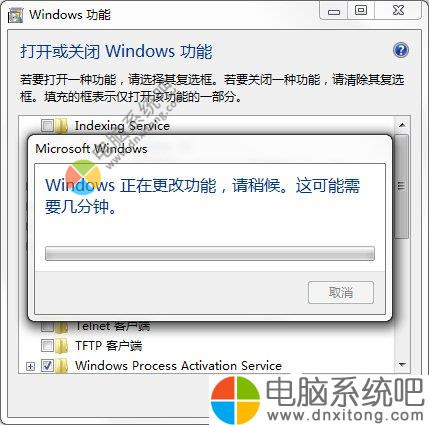The width and height of the screenshot is (429, 425).
Task: Toggle the Indexing Service checkbox
Action: 47,126
